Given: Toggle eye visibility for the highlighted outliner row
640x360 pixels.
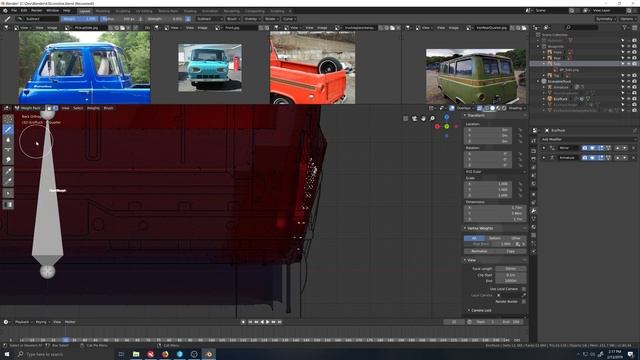Looking at the screenshot, I should point(629,64).
